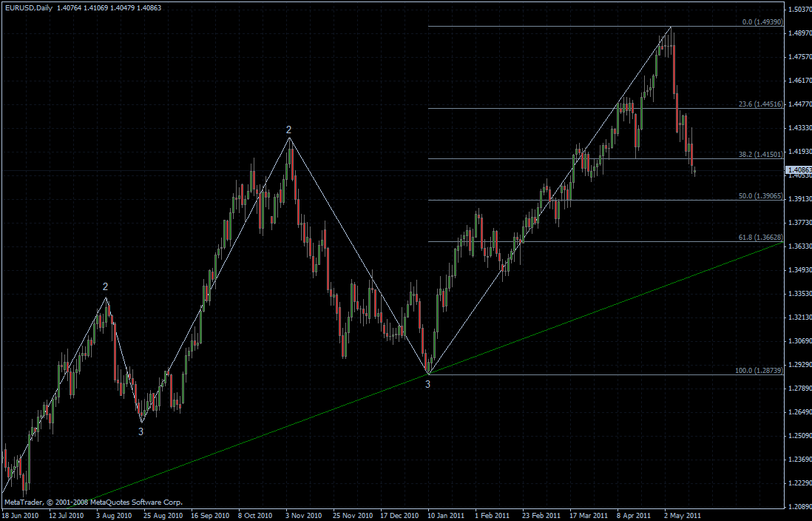Click the 16 Sep 2010 date label
Image resolution: width=812 pixels, height=521 pixels.
(210, 515)
